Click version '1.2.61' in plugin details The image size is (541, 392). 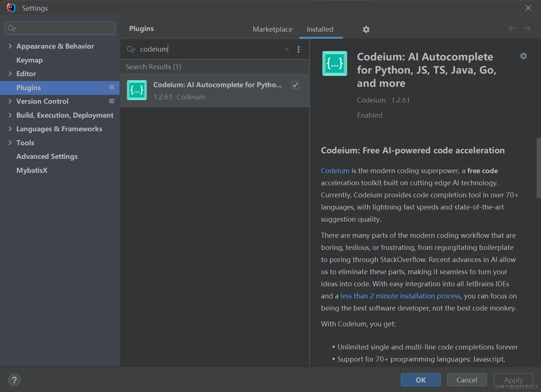400,100
